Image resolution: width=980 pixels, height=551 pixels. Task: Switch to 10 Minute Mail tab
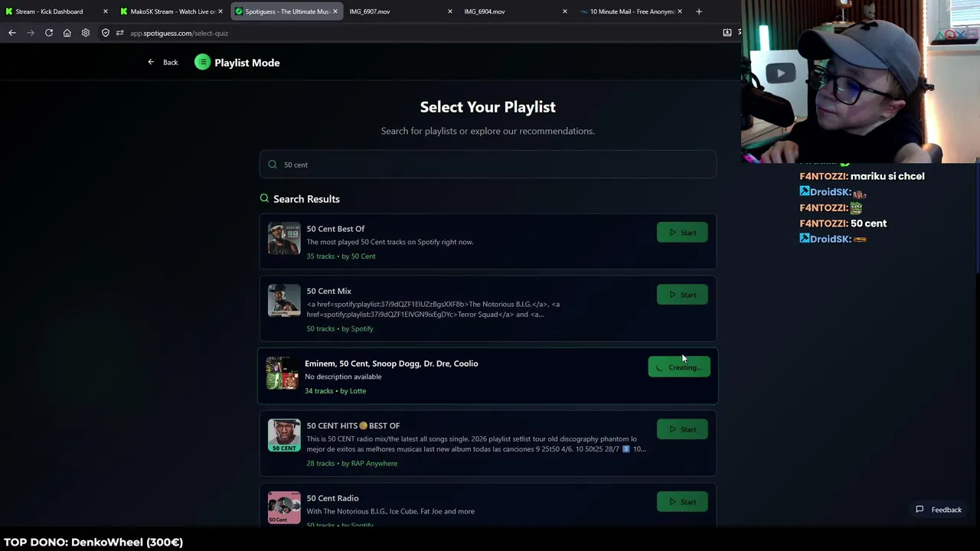point(629,11)
